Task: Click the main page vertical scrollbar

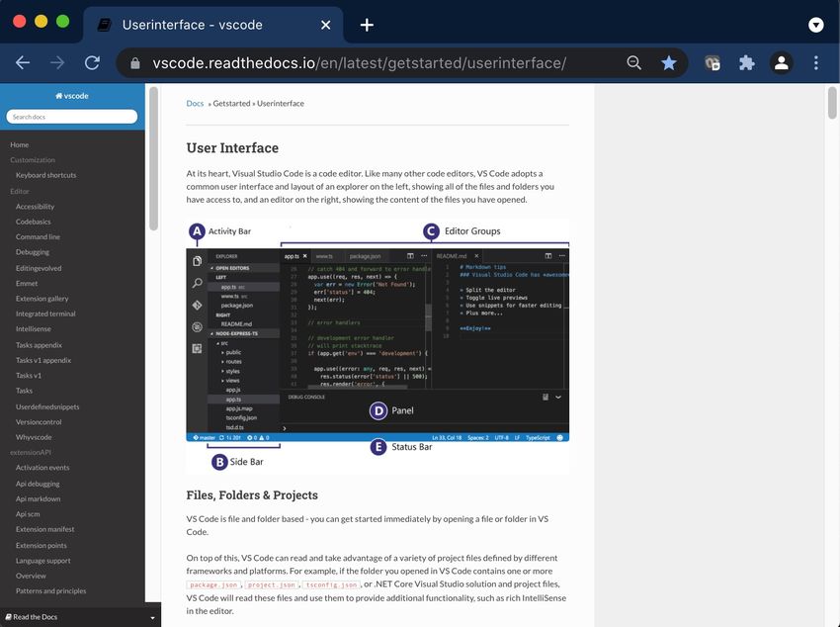Action: tap(832, 103)
